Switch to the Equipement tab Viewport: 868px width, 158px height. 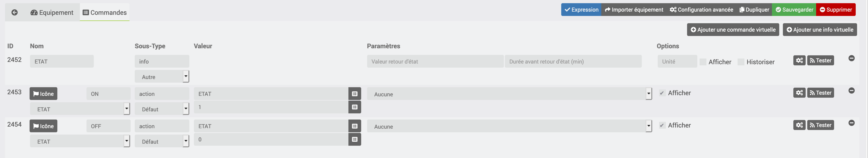click(52, 13)
